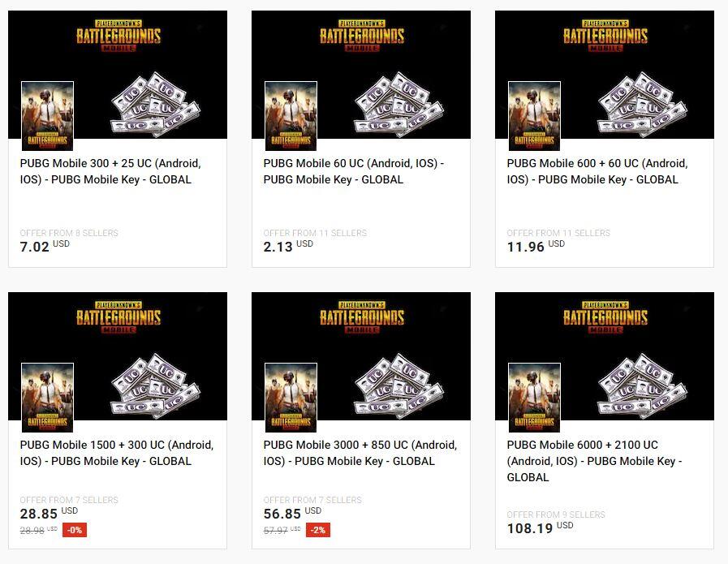Open the PUBG Mobile 3000 + 850 UC title
Screen dimensions: 728x564
pyautogui.click(x=360, y=453)
